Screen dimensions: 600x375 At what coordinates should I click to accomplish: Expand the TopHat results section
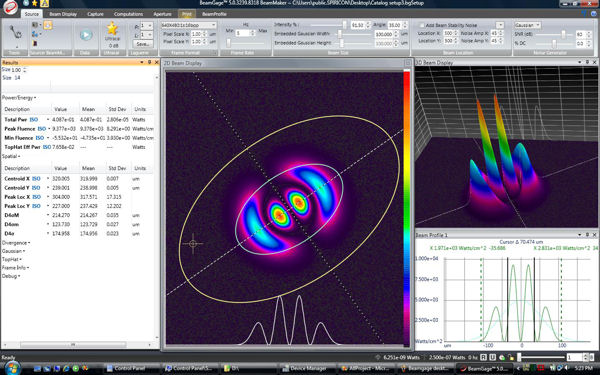point(11,259)
